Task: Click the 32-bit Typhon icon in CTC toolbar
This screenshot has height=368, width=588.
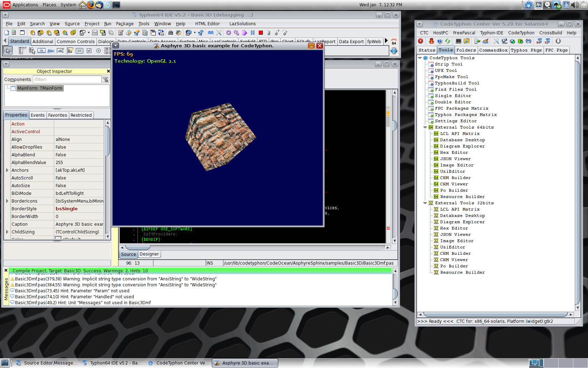Action: (547, 41)
